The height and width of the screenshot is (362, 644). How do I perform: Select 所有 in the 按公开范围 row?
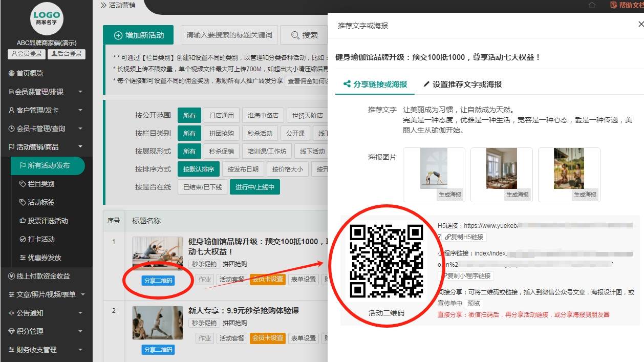189,115
